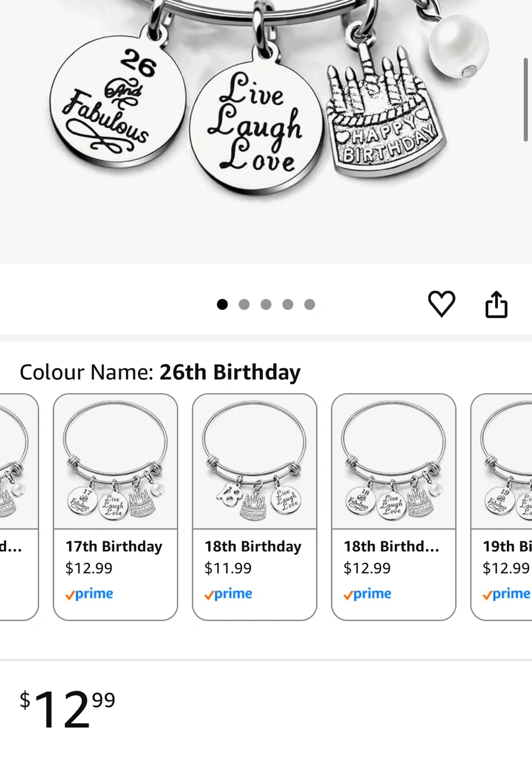Screen dimensions: 532x759
Task: Click the page scrollbar handle
Action: [526, 100]
